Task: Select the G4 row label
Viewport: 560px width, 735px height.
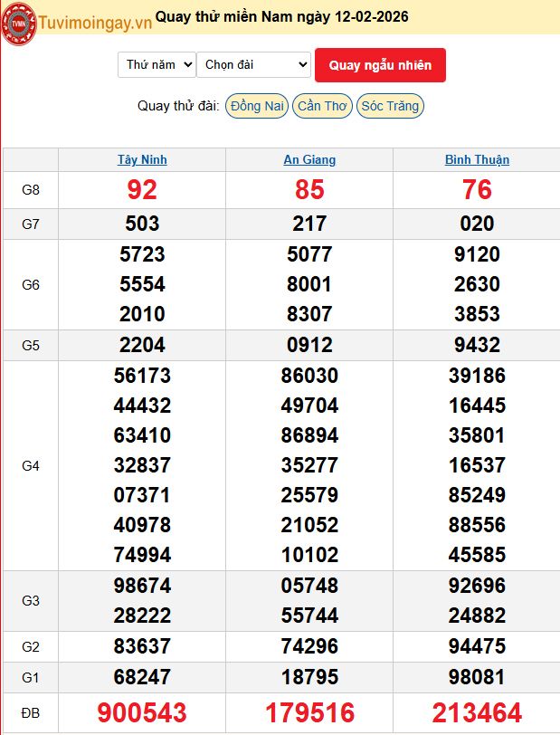Action: click(x=31, y=465)
